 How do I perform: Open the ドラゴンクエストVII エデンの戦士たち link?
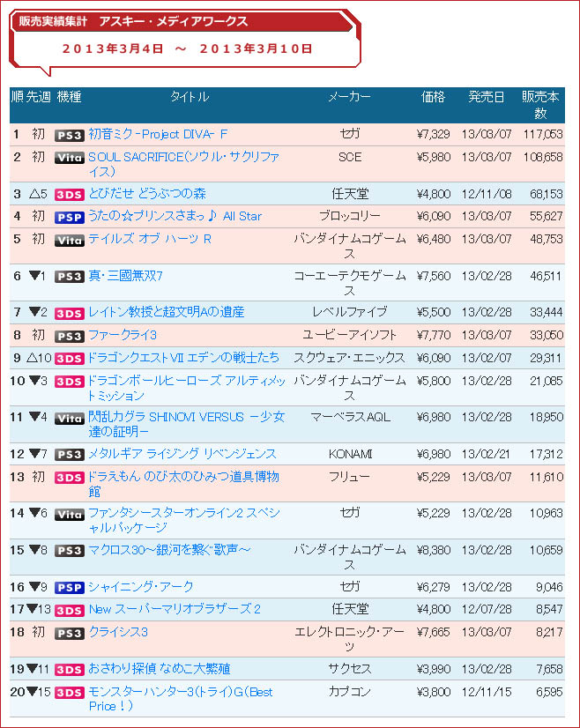pos(183,358)
